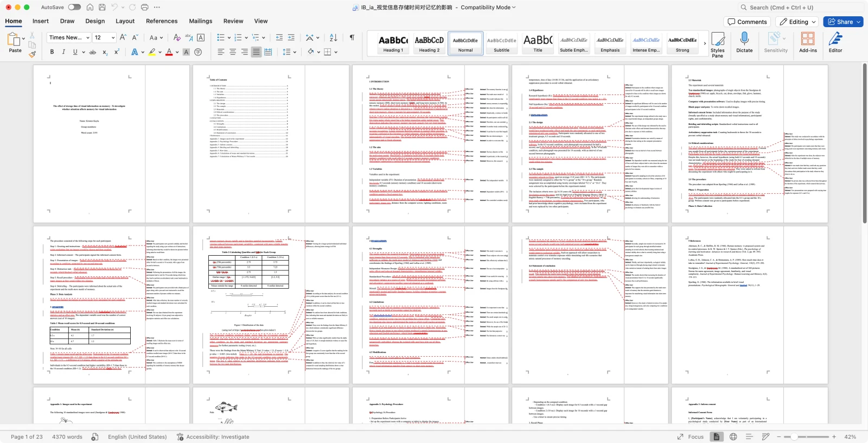Screen dimensions: 868x443
Task: Clear all formatting with the eraser A icon
Action: 176,37
